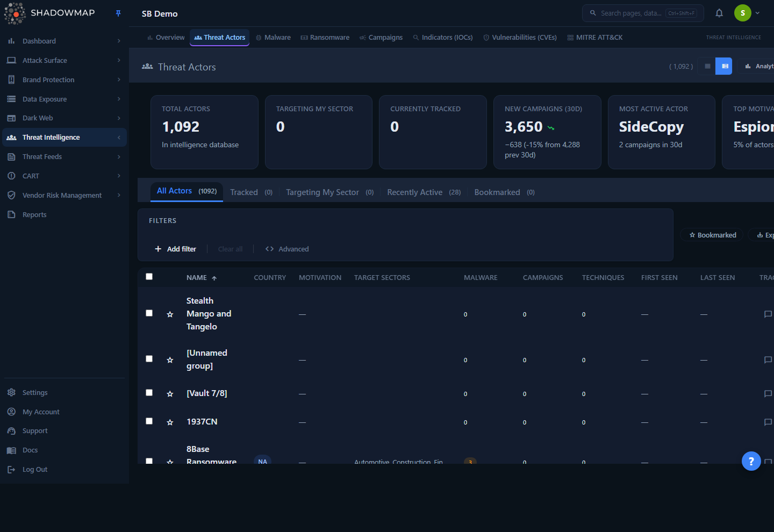Open comment icon for [Unnamed group] row
774x532 pixels.
[x=768, y=360]
